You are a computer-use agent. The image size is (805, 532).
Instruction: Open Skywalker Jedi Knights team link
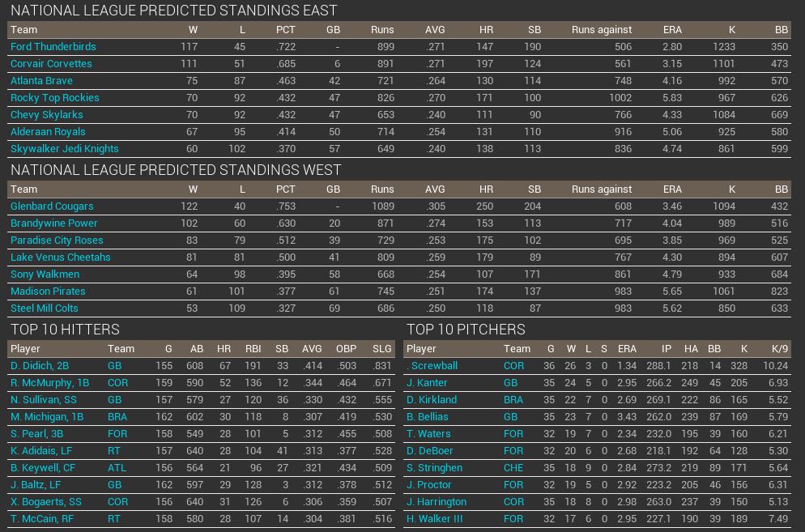(64, 149)
